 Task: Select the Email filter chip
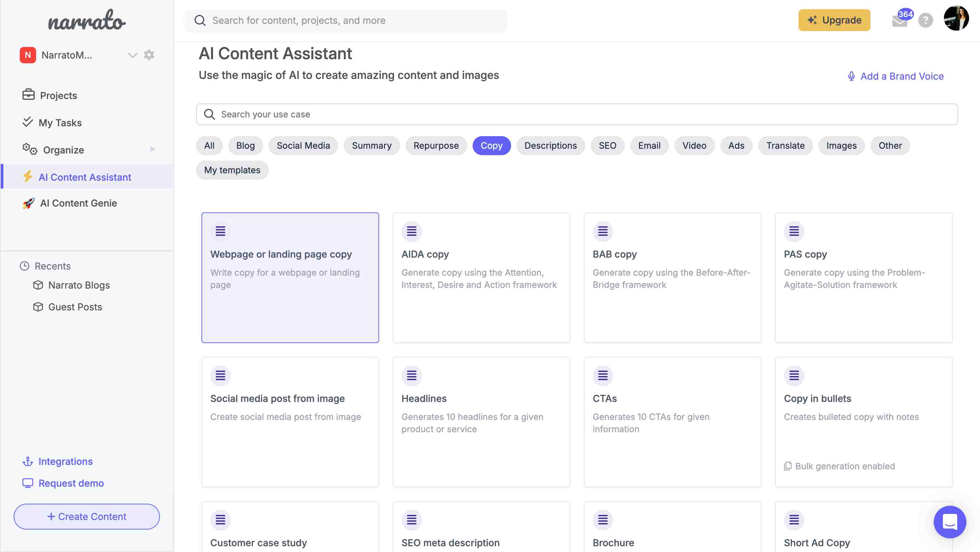tap(649, 146)
